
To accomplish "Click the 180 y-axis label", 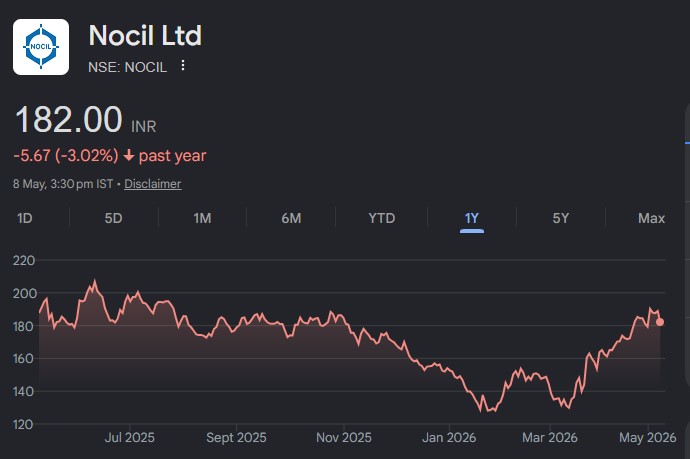I will pos(24,326).
